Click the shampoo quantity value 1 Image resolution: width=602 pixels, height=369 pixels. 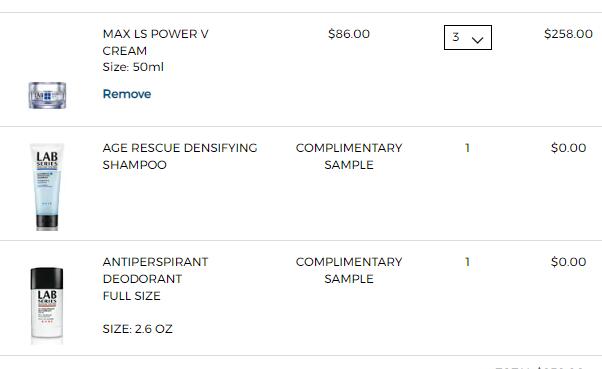[467, 148]
